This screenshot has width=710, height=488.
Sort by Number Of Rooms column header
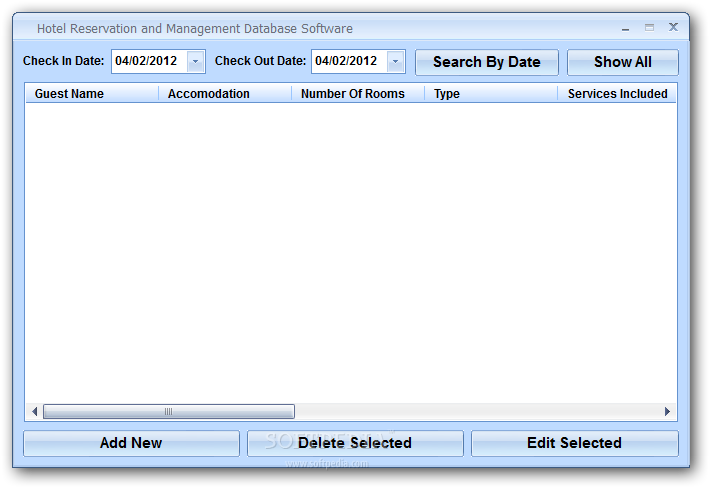(x=358, y=94)
